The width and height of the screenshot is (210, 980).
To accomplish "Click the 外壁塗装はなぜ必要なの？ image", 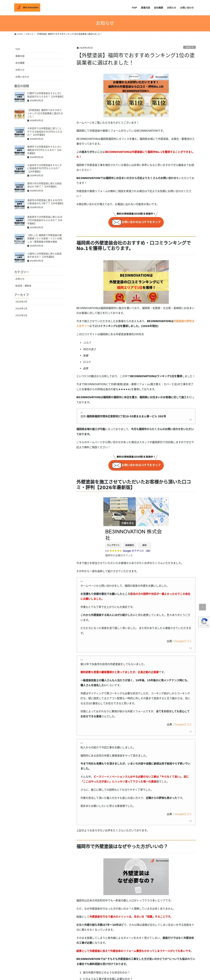I will [136, 876].
